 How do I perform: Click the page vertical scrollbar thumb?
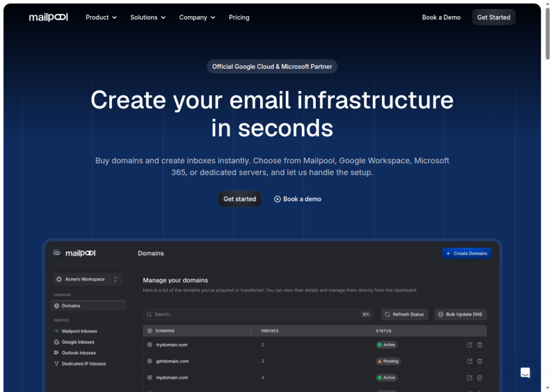point(547,33)
